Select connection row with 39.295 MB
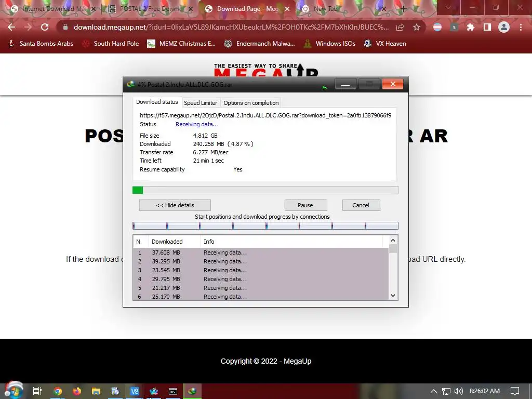This screenshot has height=399, width=532. tap(261, 261)
